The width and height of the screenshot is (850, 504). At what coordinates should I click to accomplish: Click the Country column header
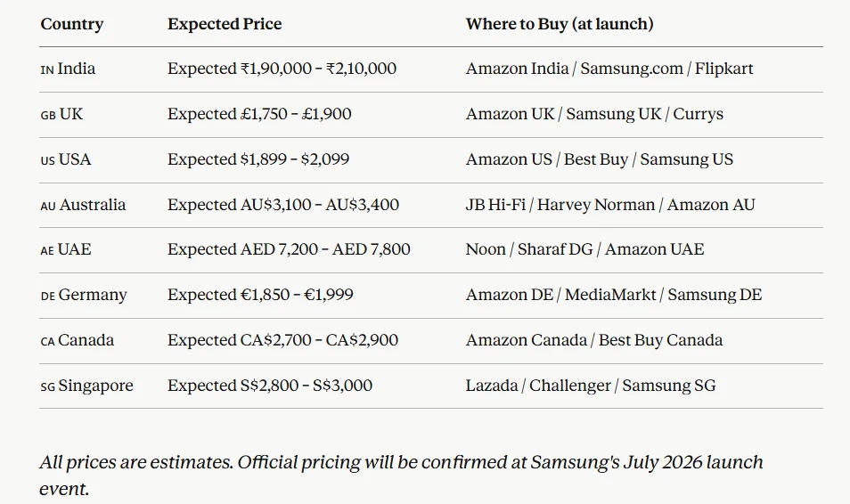click(x=71, y=24)
